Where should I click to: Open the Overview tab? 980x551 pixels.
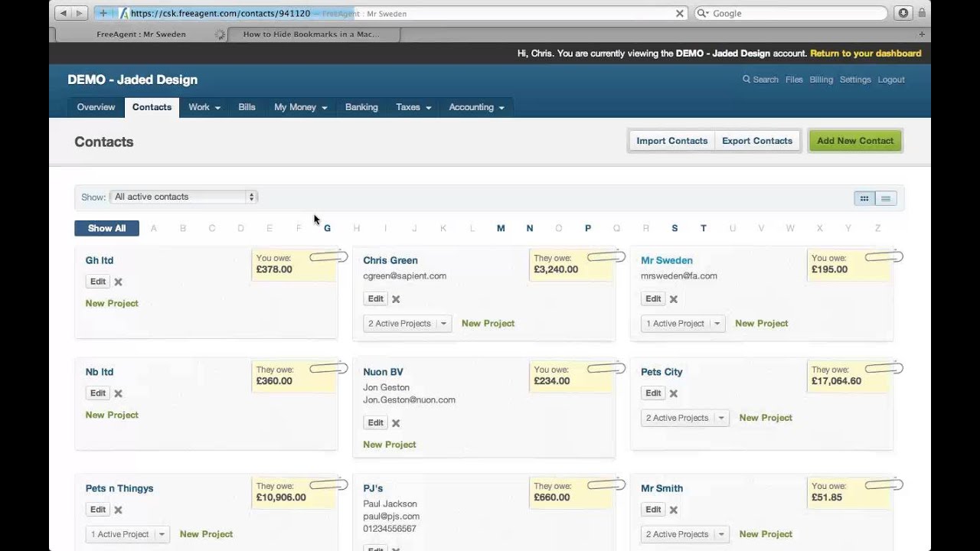(x=96, y=107)
